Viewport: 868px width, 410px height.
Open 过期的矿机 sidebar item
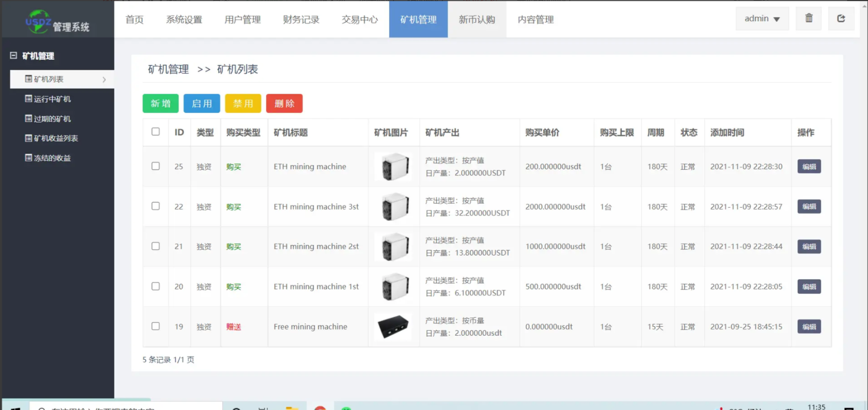52,119
